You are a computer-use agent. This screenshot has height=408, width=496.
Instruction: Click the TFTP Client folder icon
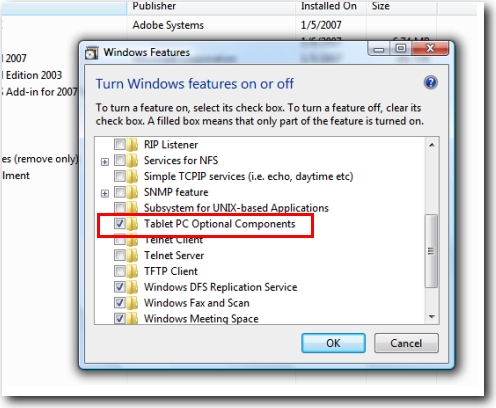pyautogui.click(x=132, y=271)
